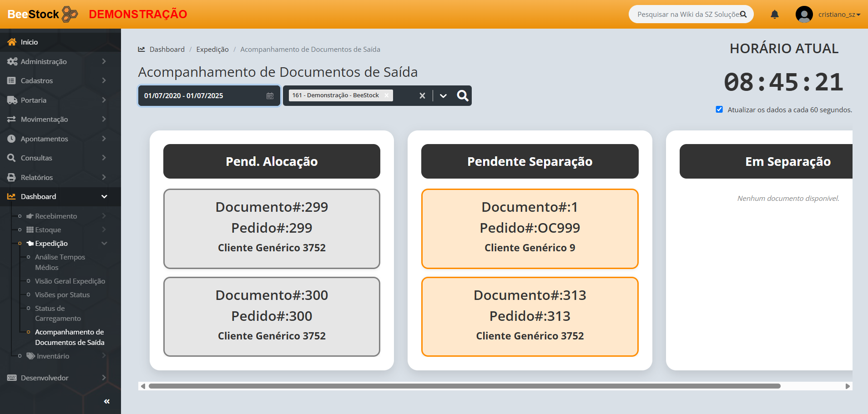Open the warehouse filter dropdown arrow

point(443,96)
